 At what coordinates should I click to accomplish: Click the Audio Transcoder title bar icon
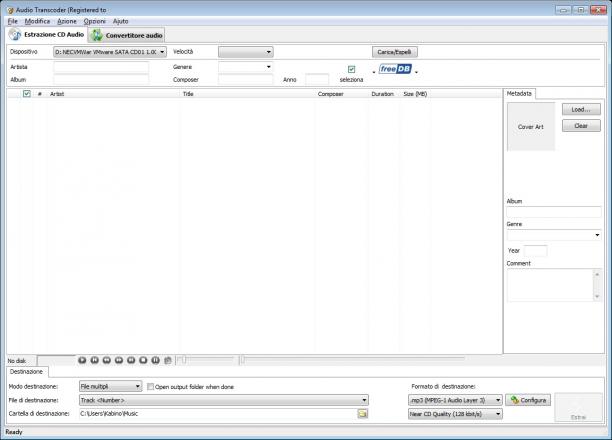click(x=10, y=10)
